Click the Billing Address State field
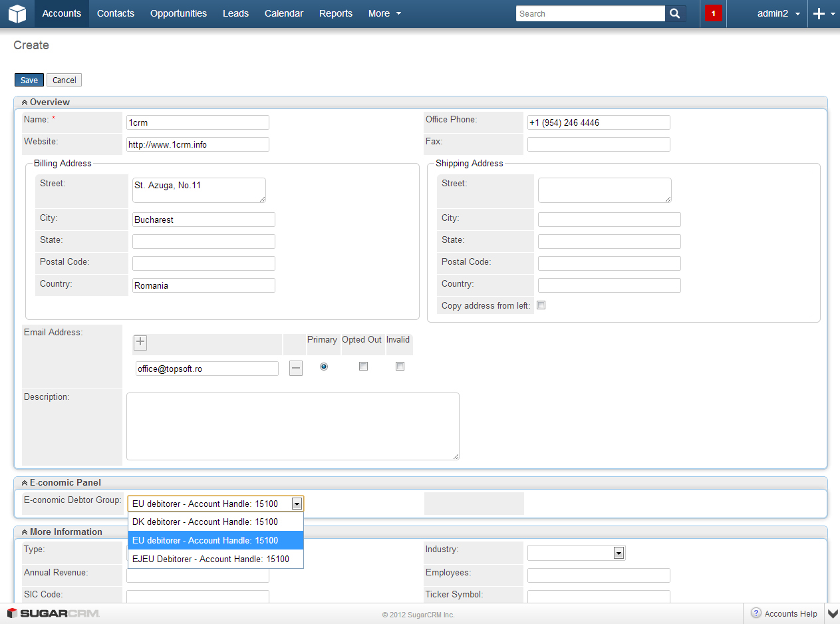 tap(204, 241)
